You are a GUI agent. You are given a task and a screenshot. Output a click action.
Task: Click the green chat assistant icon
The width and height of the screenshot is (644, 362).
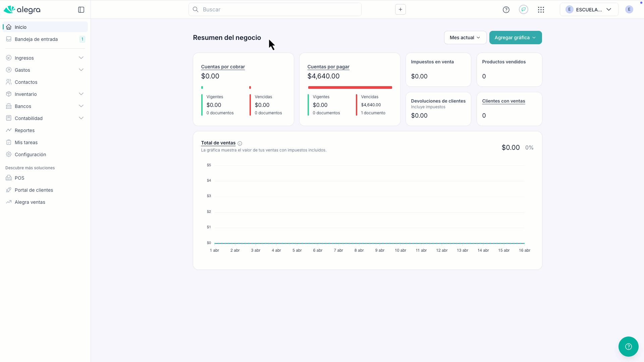523,10
